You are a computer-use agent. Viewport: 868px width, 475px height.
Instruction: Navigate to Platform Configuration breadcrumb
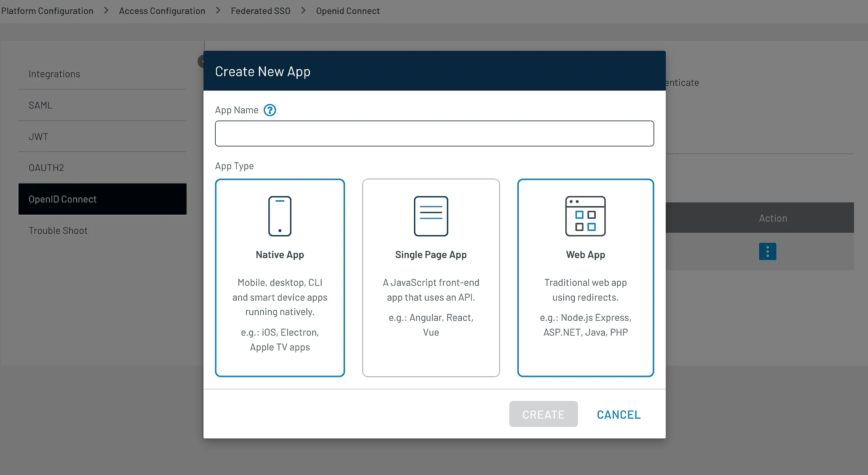(x=47, y=11)
